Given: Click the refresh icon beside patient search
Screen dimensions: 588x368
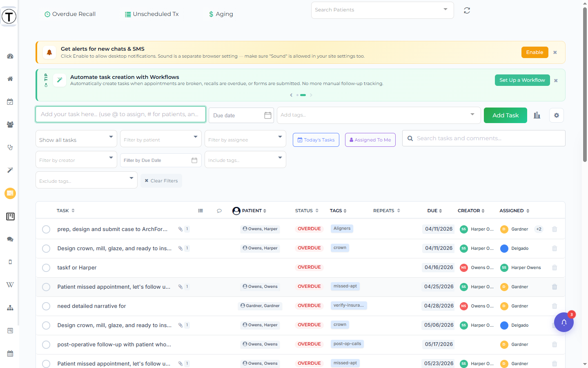Looking at the screenshot, I should [467, 11].
